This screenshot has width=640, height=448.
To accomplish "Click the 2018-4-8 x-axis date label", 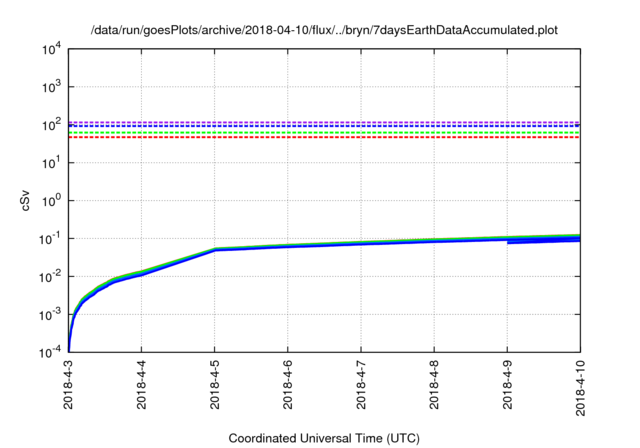I will (x=434, y=384).
